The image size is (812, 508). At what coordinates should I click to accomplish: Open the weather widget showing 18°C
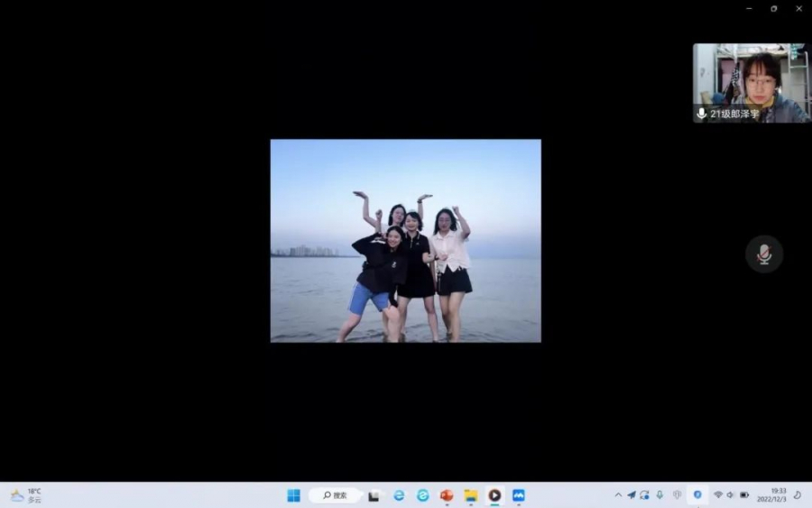click(25, 495)
